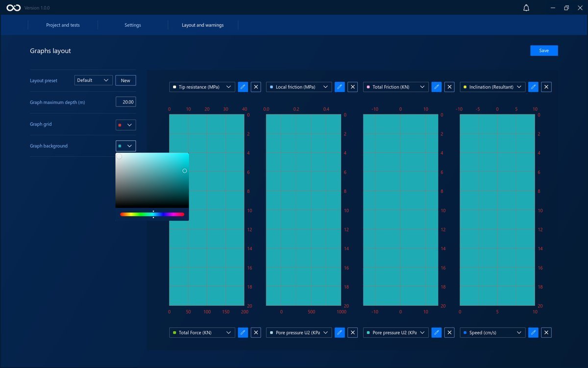588x368 pixels.
Task: Click the Version 1.0.0 label
Action: pos(37,8)
